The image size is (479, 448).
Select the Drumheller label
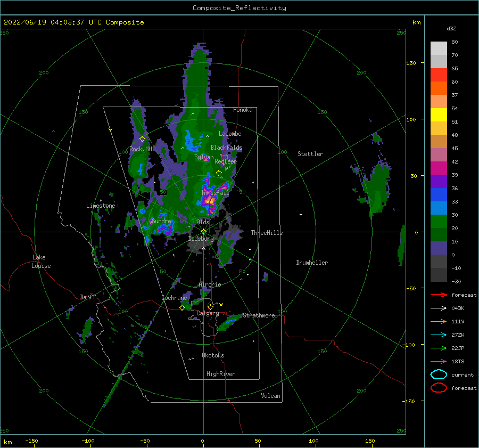[x=312, y=263]
